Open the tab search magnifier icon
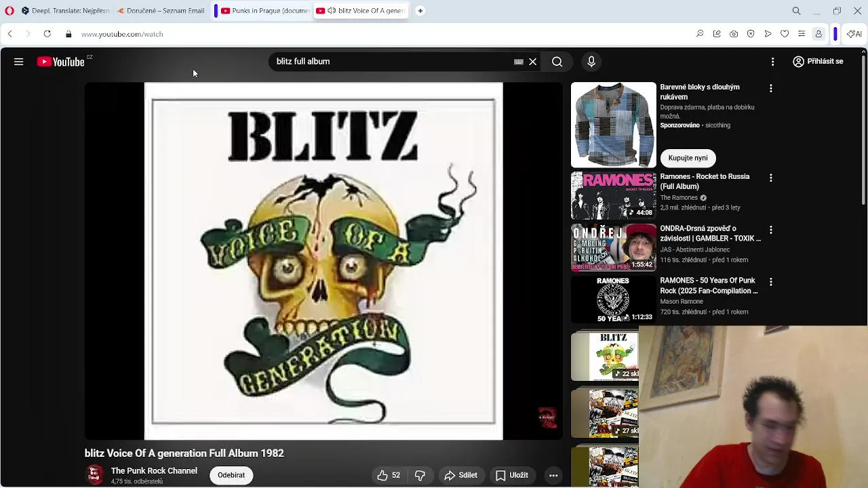868x488 pixels. [797, 11]
